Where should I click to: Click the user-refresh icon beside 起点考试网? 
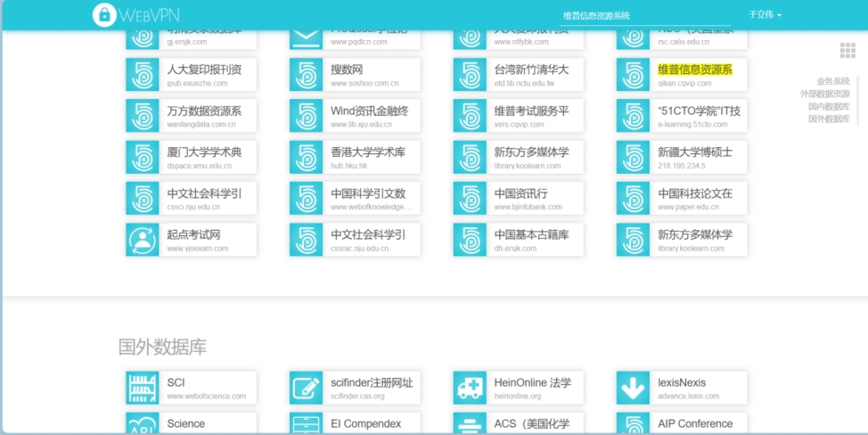pos(143,240)
